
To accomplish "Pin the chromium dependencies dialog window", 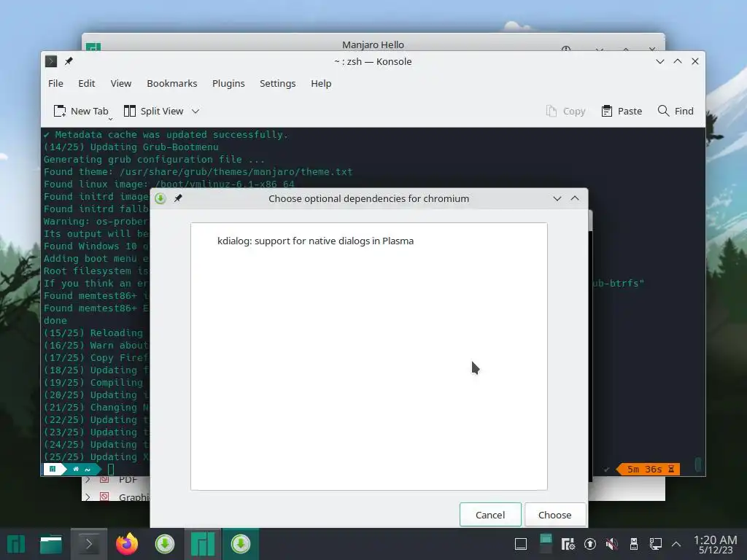I will tap(178, 198).
